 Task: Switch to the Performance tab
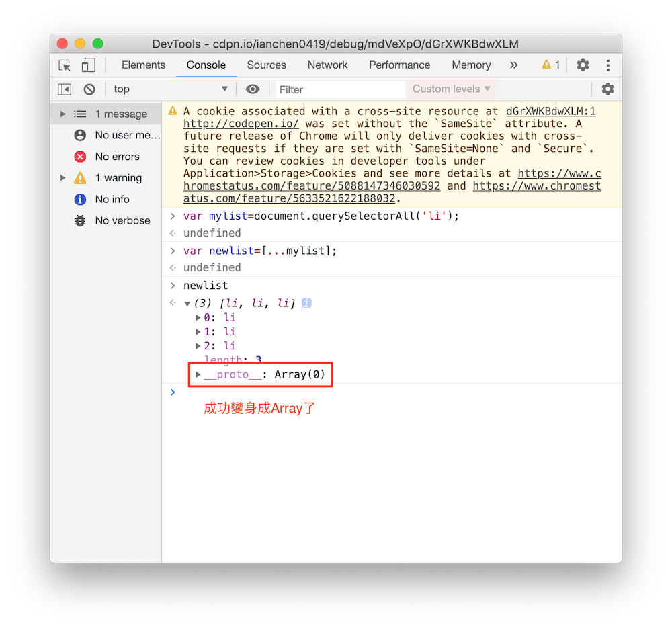(399, 65)
